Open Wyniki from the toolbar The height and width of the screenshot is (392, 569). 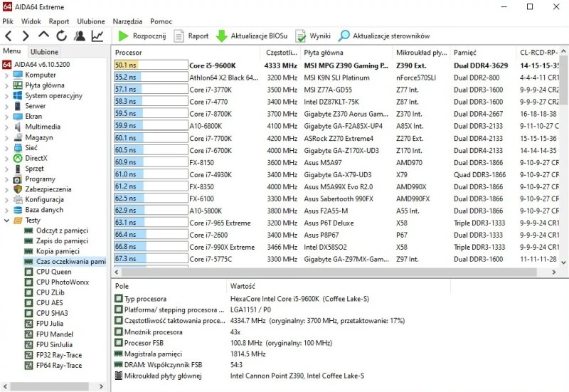click(x=313, y=36)
